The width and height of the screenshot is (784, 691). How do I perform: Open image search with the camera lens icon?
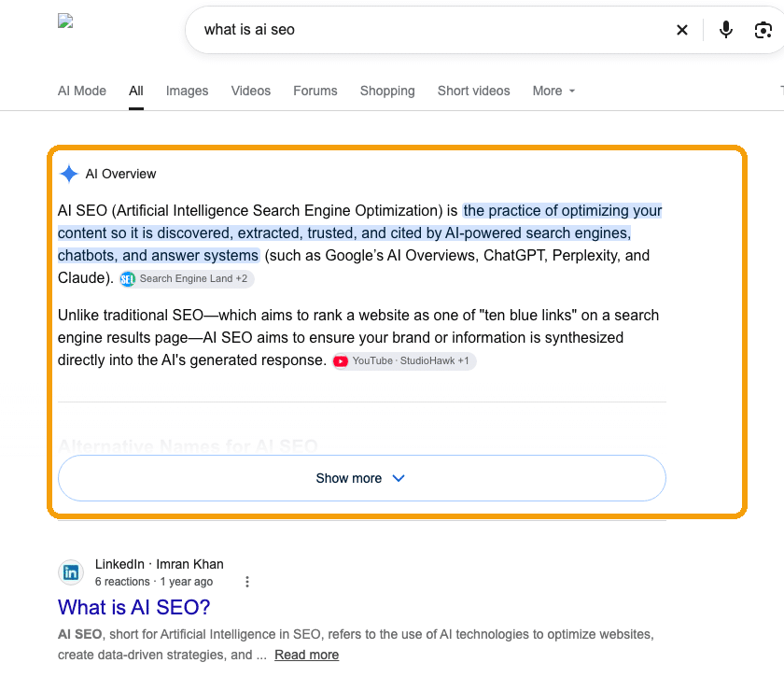pos(763,30)
